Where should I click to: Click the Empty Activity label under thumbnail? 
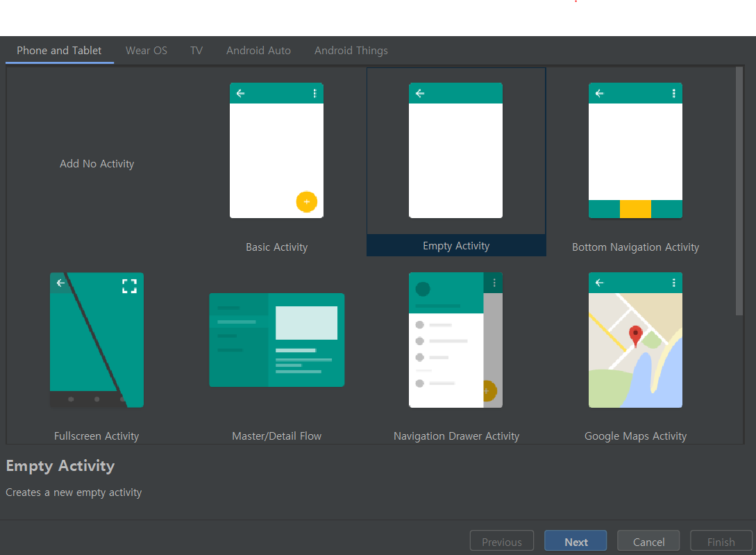pos(456,246)
